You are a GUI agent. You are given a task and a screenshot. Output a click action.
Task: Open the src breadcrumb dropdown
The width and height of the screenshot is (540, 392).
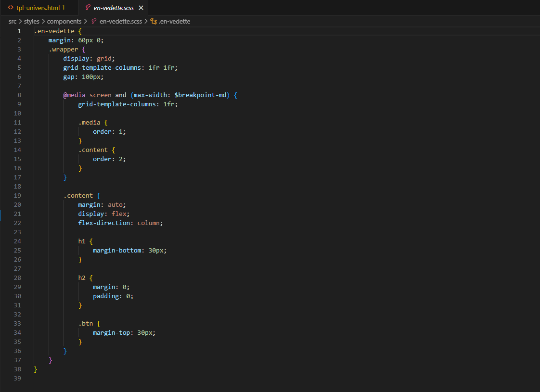(13, 21)
